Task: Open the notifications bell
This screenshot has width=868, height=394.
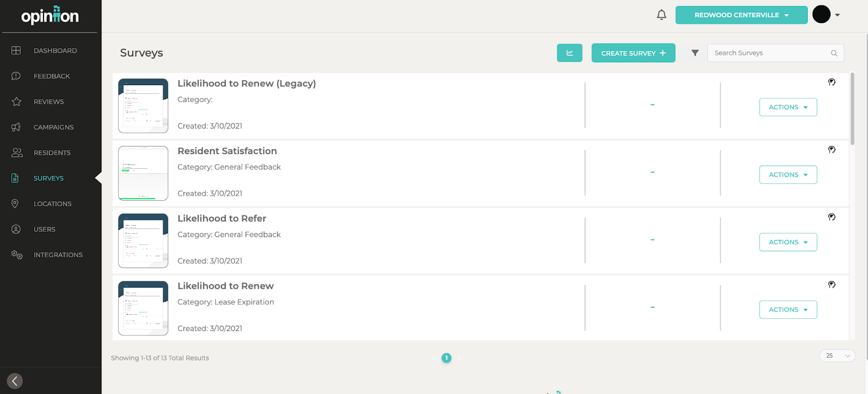Action: (661, 15)
